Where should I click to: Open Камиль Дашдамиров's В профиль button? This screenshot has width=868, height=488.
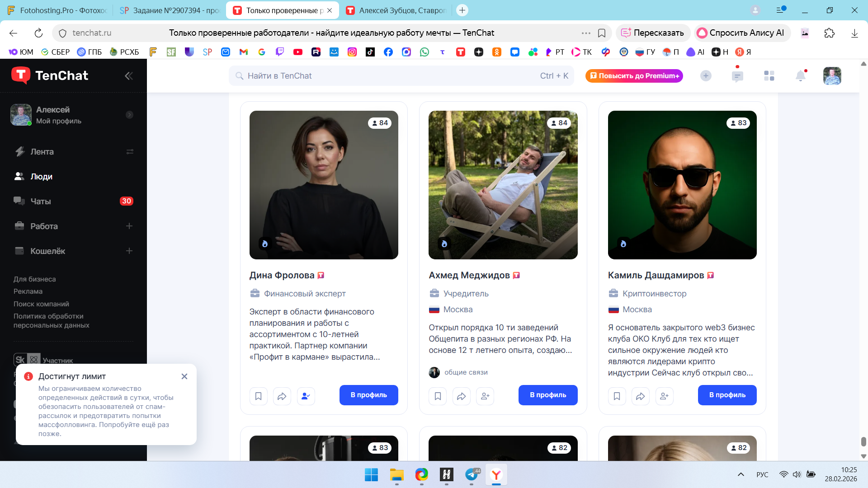coord(727,395)
